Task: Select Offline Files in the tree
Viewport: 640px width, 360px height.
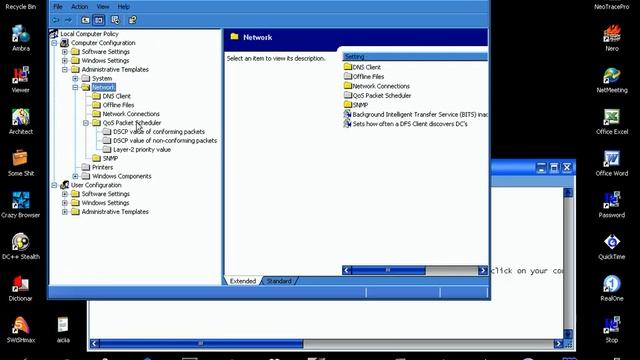Action: [118, 105]
